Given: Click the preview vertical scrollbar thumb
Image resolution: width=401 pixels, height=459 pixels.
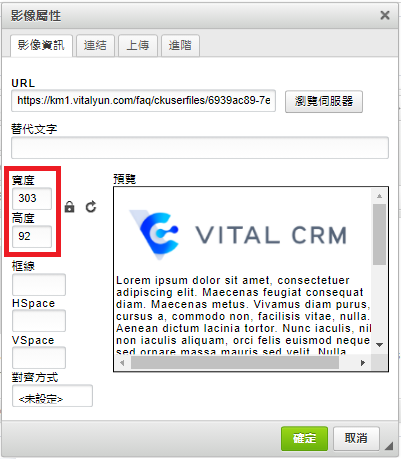Looking at the screenshot, I should (x=379, y=235).
